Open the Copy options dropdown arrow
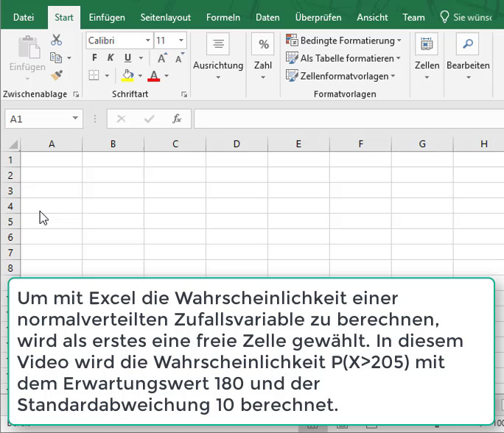The image size is (504, 433). point(69,58)
